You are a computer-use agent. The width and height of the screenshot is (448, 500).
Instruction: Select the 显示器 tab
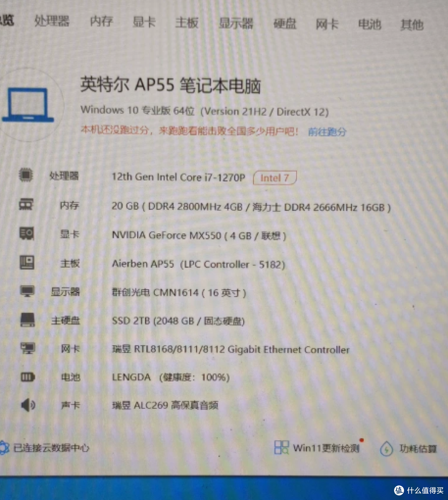point(236,23)
